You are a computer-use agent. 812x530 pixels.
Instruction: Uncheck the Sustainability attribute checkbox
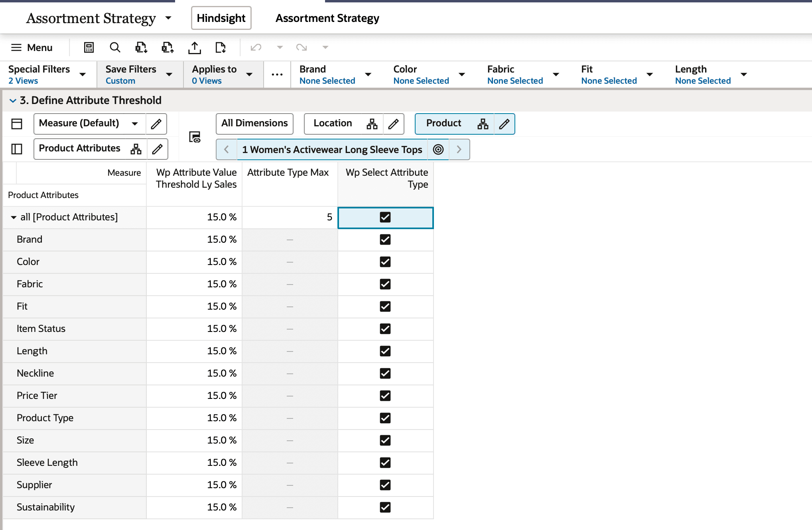(385, 507)
